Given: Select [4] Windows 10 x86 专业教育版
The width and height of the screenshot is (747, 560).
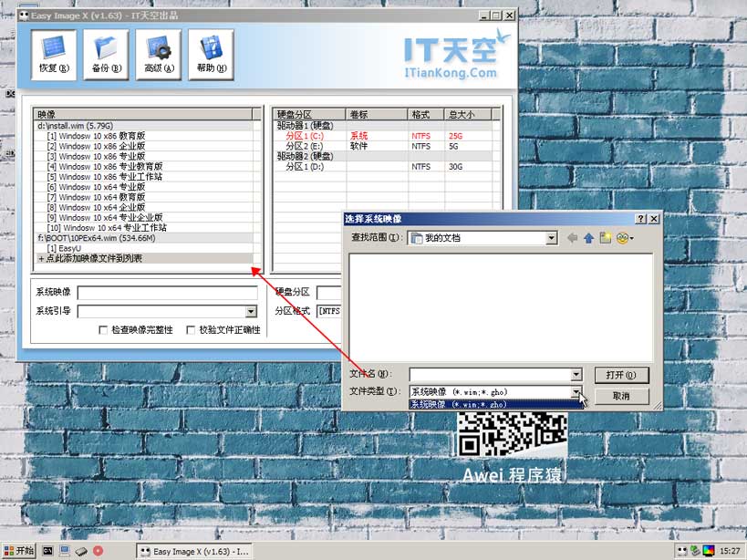Looking at the screenshot, I should pyautogui.click(x=143, y=167).
